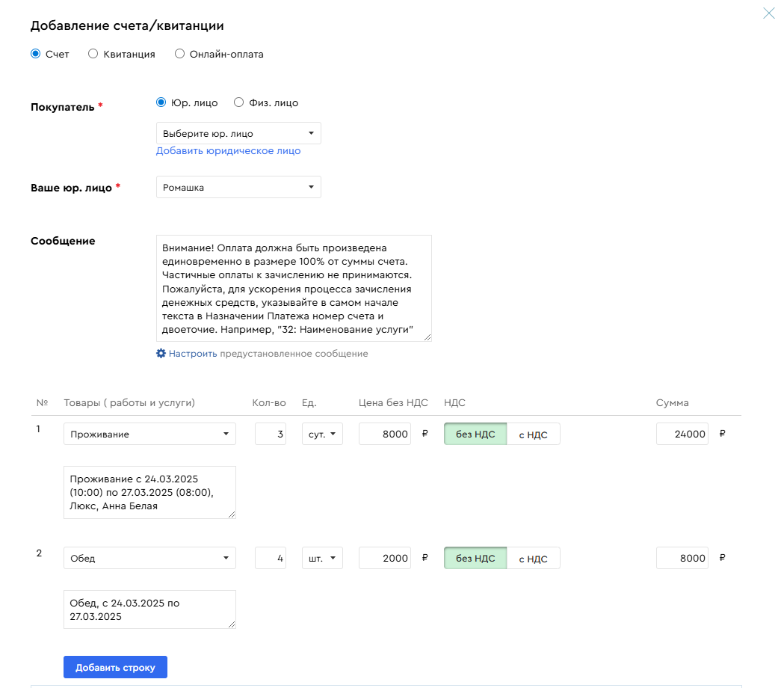The image size is (784, 688).
Task: Click the Добавление счета/квитанции heading
Action: (x=127, y=25)
